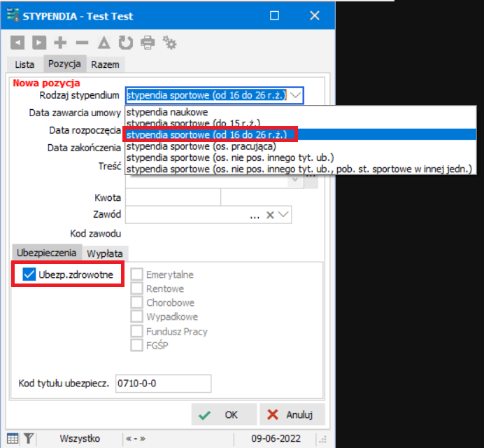484x448 pixels.
Task: Confirm with the OK button
Action: point(224,414)
